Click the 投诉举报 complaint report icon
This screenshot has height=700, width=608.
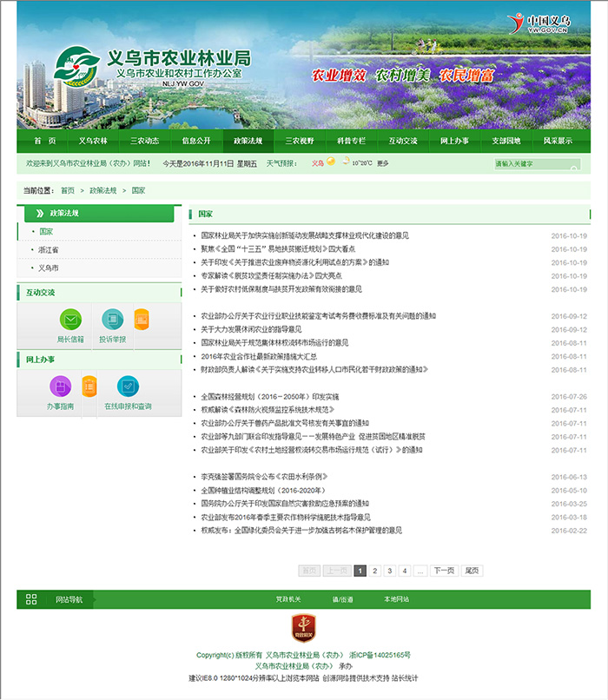(112, 320)
